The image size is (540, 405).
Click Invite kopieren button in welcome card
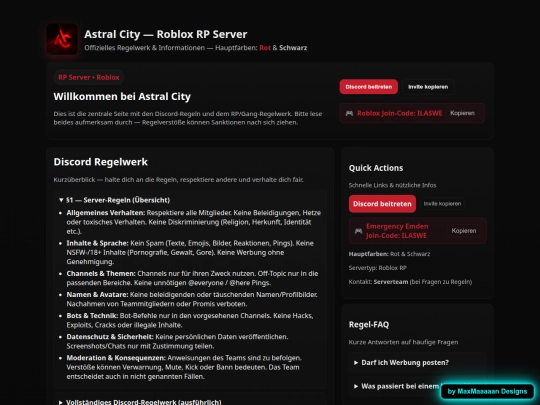[428, 87]
